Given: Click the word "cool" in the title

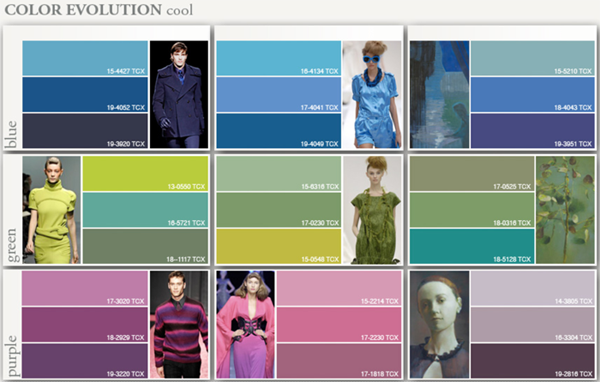Looking at the screenshot, I should [179, 11].
